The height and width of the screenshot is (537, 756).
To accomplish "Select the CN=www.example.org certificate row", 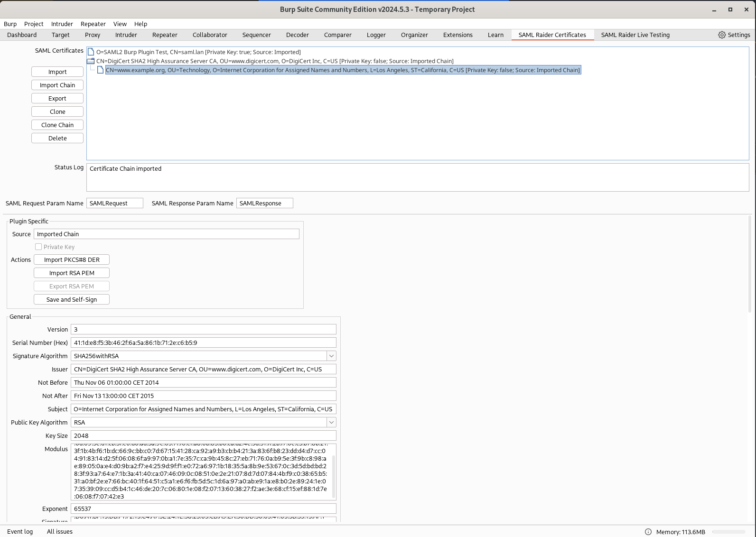I will (343, 70).
